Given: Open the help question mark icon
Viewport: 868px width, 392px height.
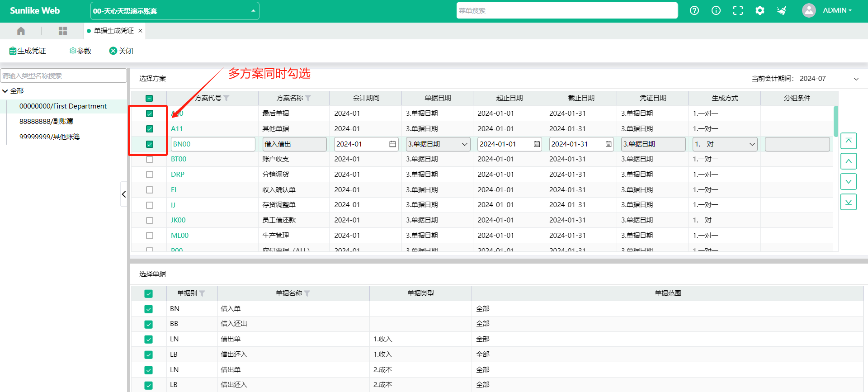Looking at the screenshot, I should click(694, 10).
